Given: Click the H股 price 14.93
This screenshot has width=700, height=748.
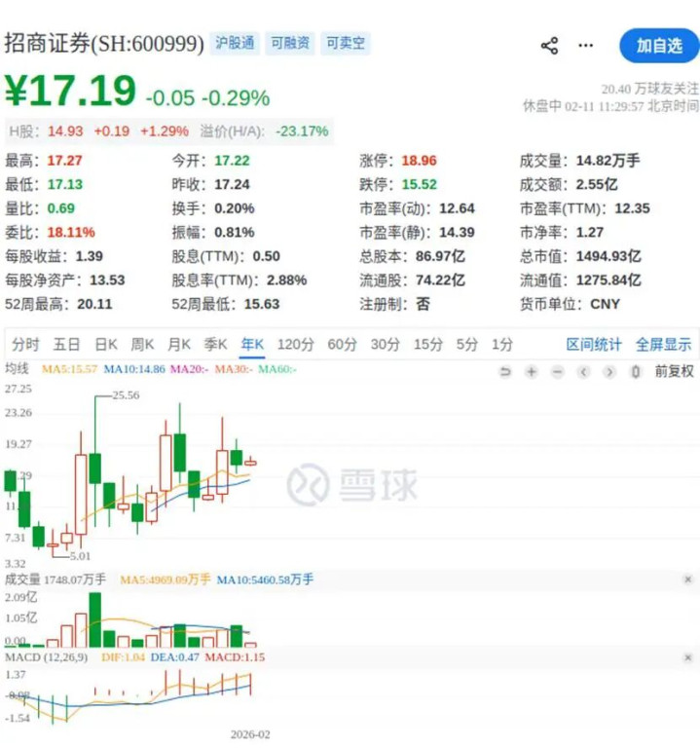Looking at the screenshot, I should tap(65, 131).
